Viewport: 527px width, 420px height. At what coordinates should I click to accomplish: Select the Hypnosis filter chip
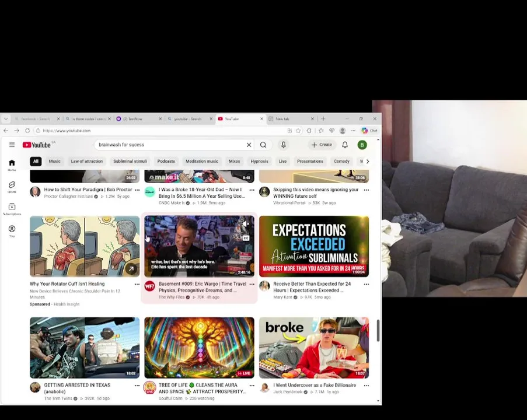pos(260,161)
